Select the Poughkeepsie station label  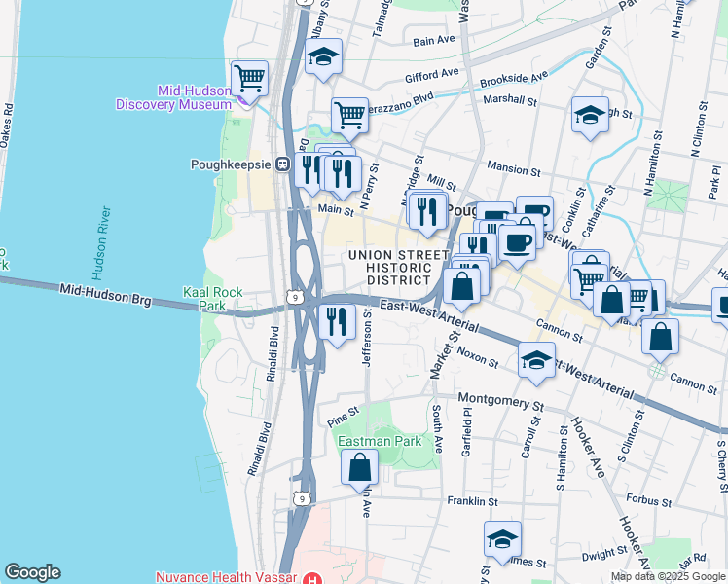[231, 164]
